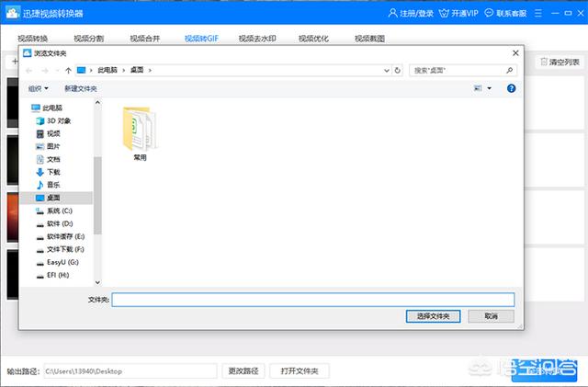
Task: Select EFI (H:) drive
Action: coord(52,275)
